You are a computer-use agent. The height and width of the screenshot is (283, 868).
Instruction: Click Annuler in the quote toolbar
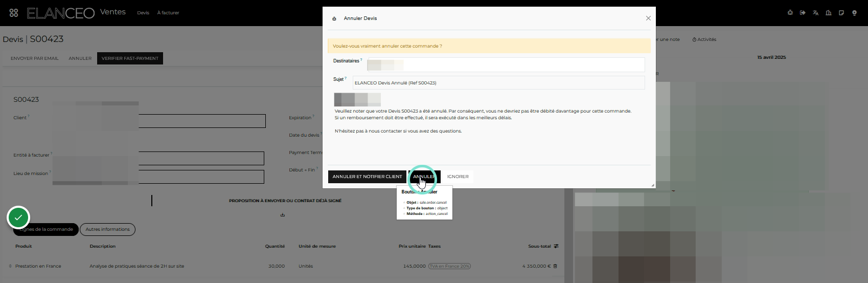(80, 58)
